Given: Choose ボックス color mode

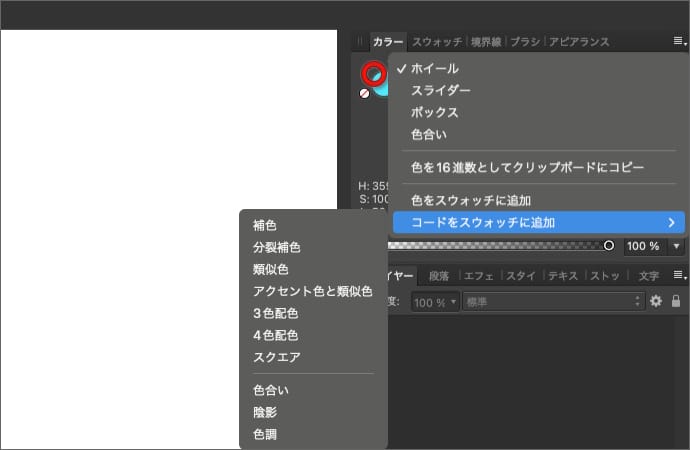Looking at the screenshot, I should pos(434,112).
